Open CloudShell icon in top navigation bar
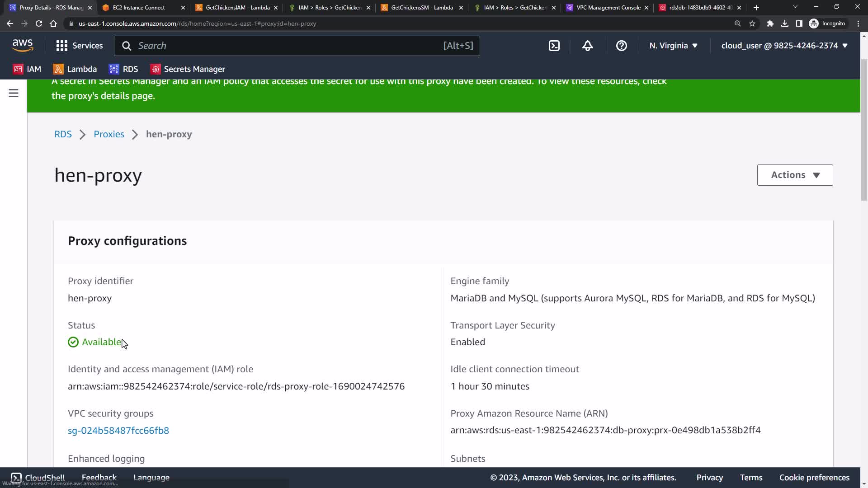Screen dimensions: 868x488 coord(554,46)
